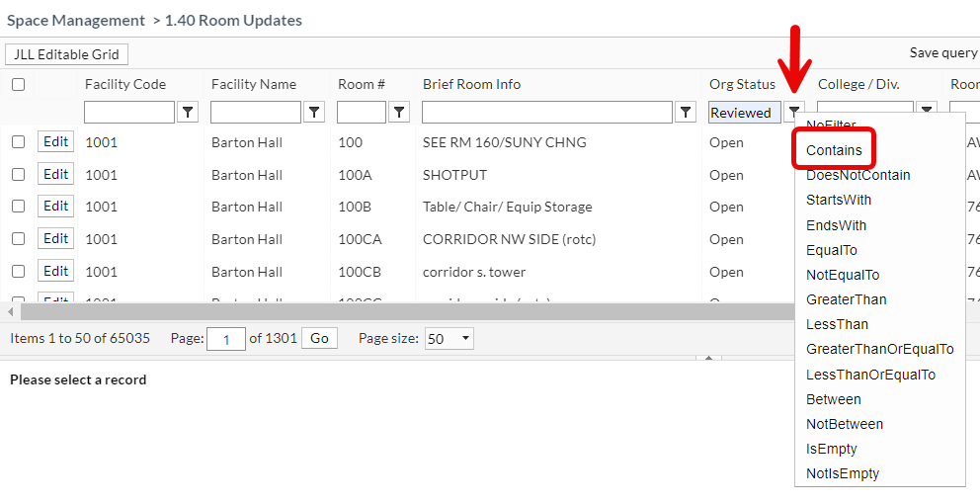Click Edit for room 100CB
980x504 pixels.
pos(55,271)
